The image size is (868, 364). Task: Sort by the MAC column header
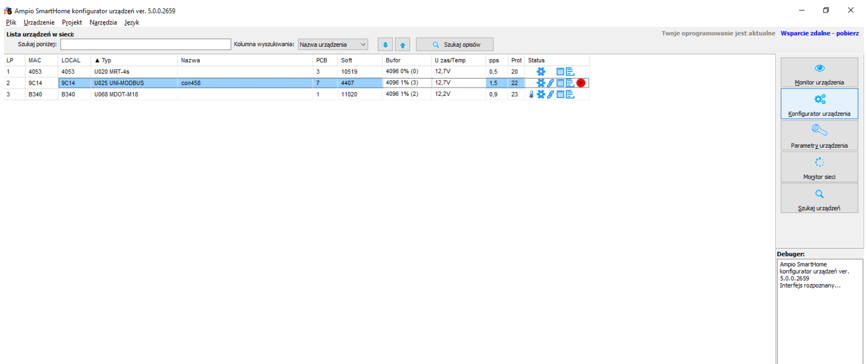pyautogui.click(x=41, y=60)
